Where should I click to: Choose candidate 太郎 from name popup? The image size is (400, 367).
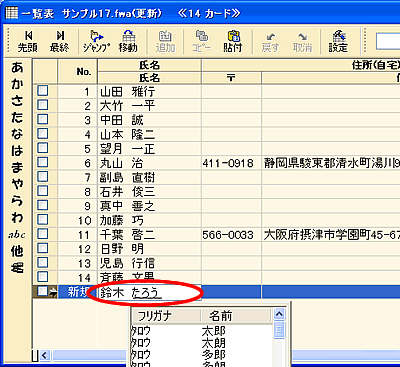click(214, 331)
